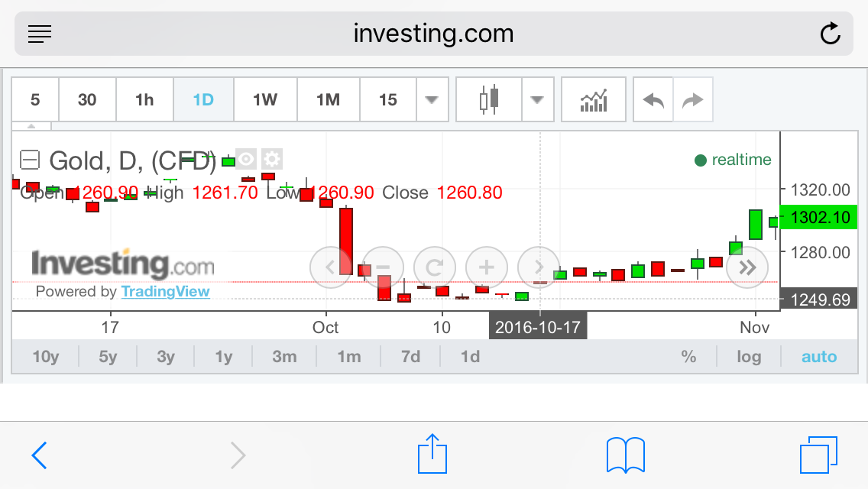Click the redo arrow in toolbar
The width and height of the screenshot is (868, 489).
(x=692, y=99)
